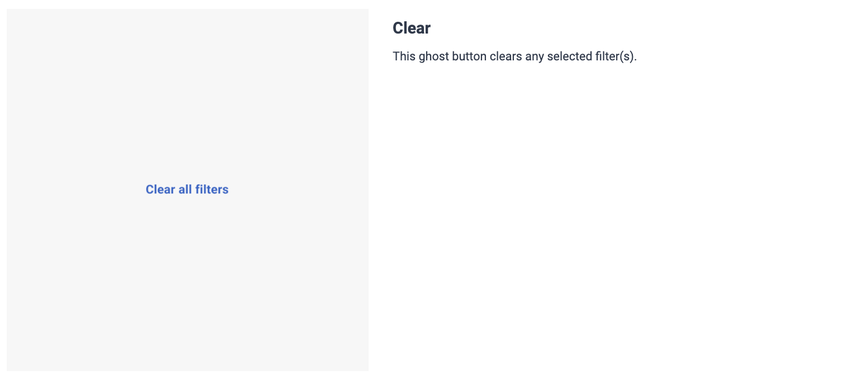The width and height of the screenshot is (868, 379).
Task: Click the word "all" in the blue button
Action: [185, 190]
